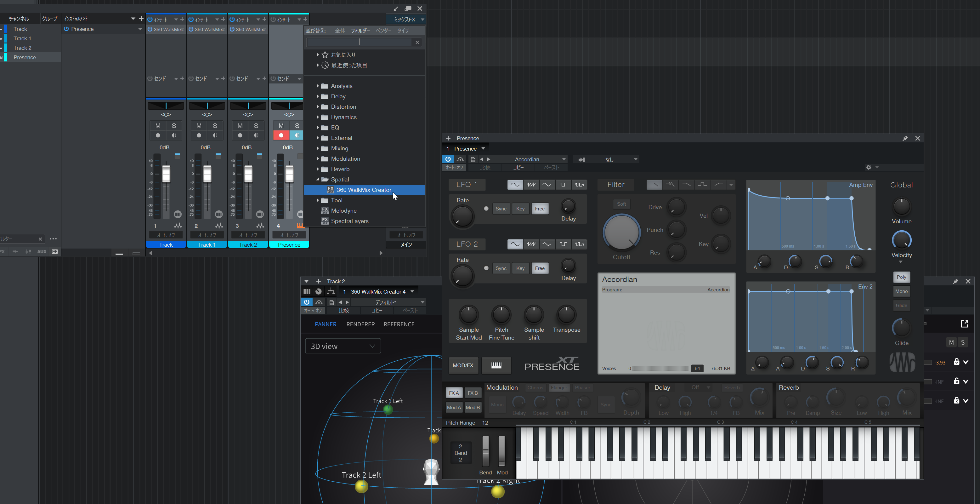Set LFO 2 to Key mode
The image size is (980, 504).
pyautogui.click(x=520, y=268)
